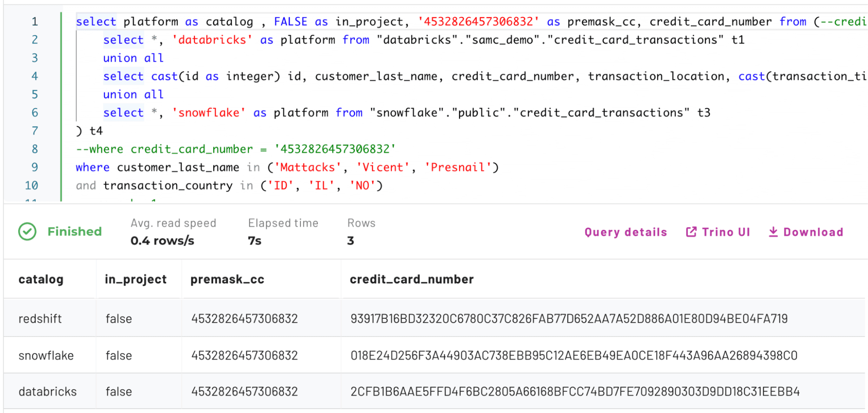Place cursor on 'databricks' string in line 2
The width and height of the screenshot is (868, 413).
(212, 40)
